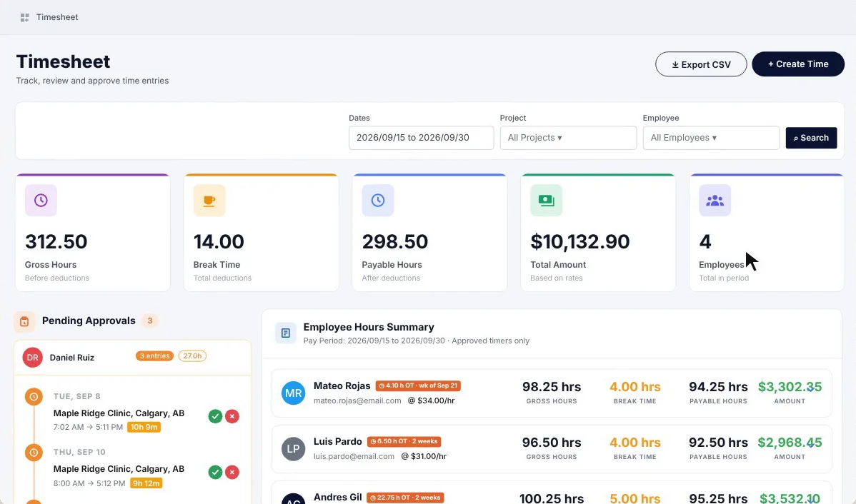Expand Mateo Rojas row chevron near amount
The height and width of the screenshot is (504, 856).
811,390
